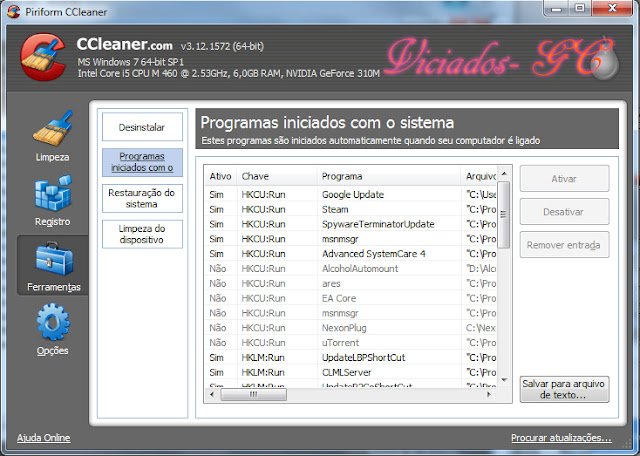Sort by the Arquivo column header
Image resolution: width=640 pixels, height=456 pixels.
(480, 176)
